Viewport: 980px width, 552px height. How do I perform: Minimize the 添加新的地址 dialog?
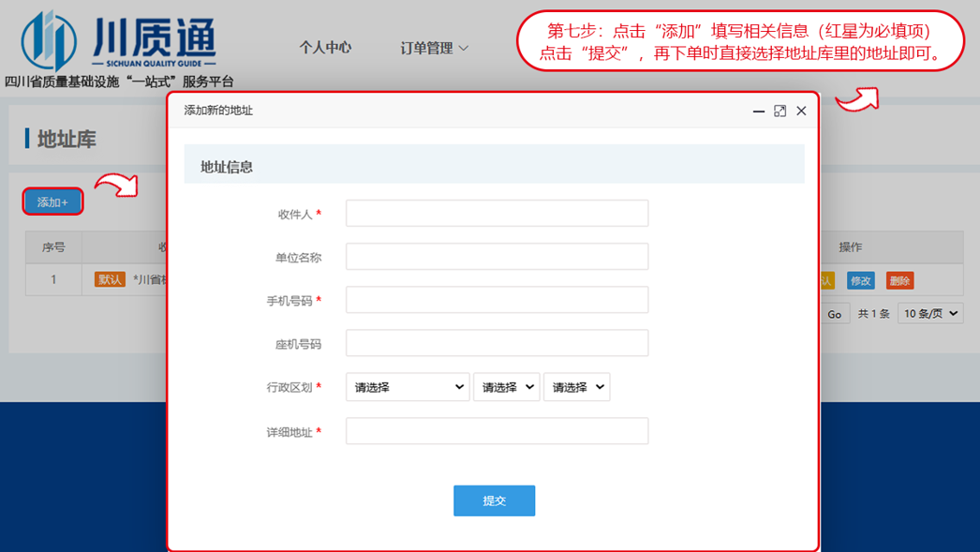(x=759, y=112)
